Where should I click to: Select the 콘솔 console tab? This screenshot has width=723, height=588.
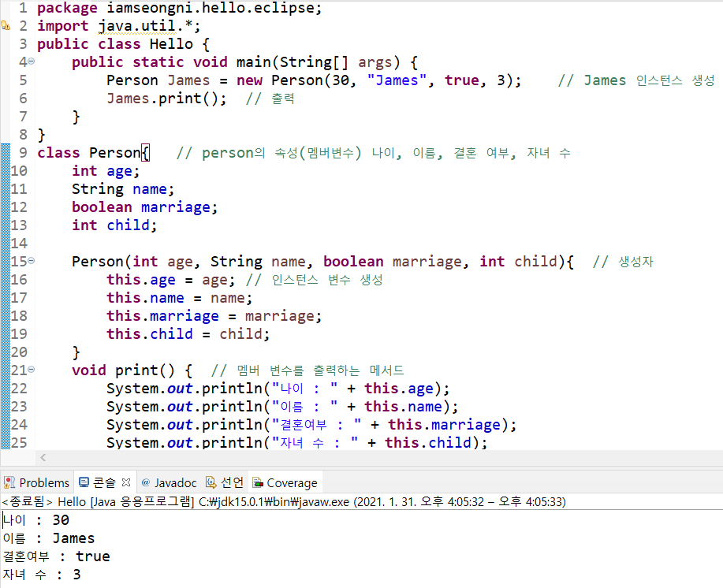tap(104, 482)
